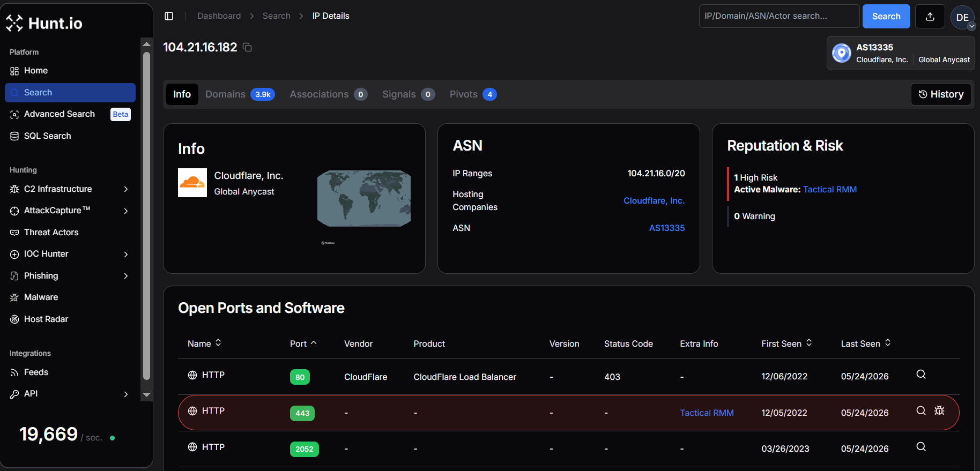Viewport: 980px width, 471px height.
Task: Click the Hunt.io logo
Action: pos(44,23)
